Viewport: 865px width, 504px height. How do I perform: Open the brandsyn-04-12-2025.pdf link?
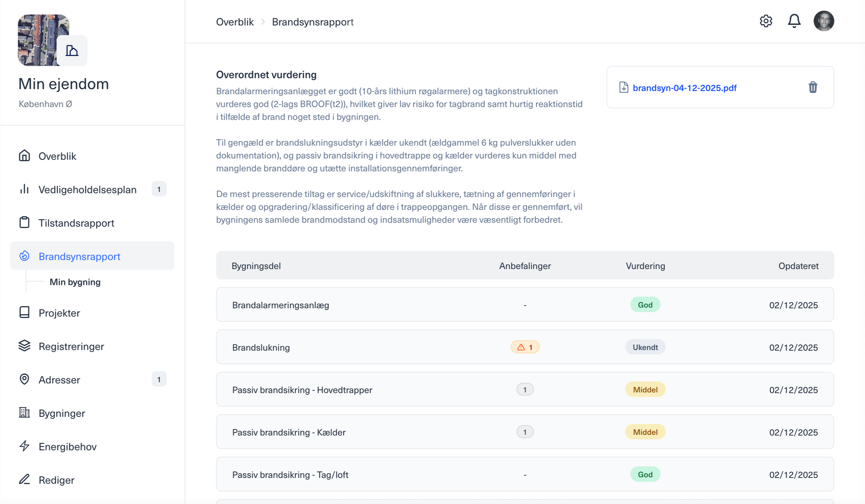click(x=684, y=88)
